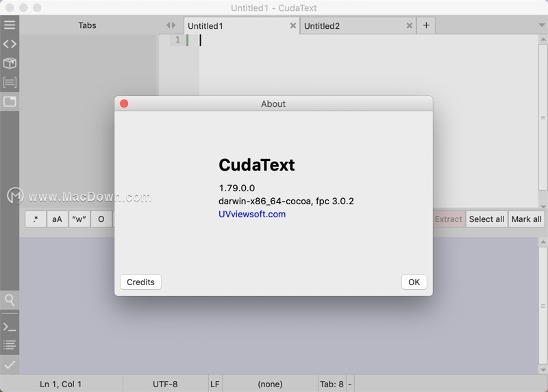548x392 pixels.
Task: Open the Project manager box icon
Action: coord(10,63)
